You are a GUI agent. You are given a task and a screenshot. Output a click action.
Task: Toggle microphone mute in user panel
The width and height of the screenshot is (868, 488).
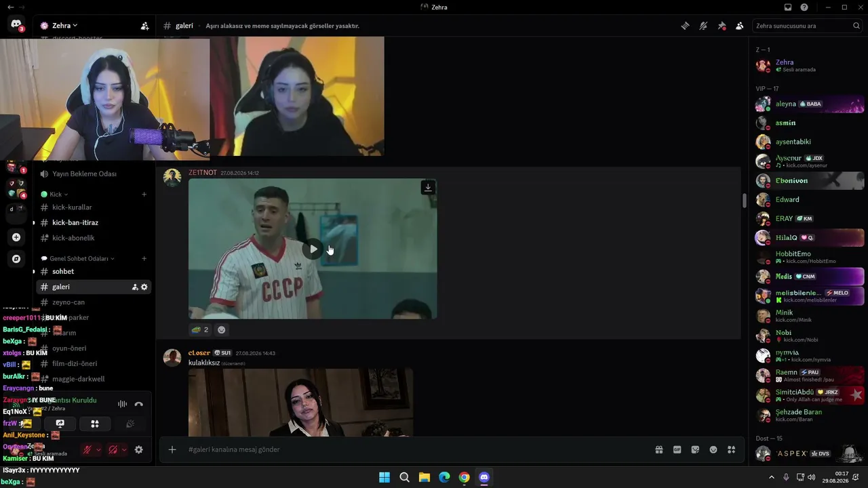(87, 449)
